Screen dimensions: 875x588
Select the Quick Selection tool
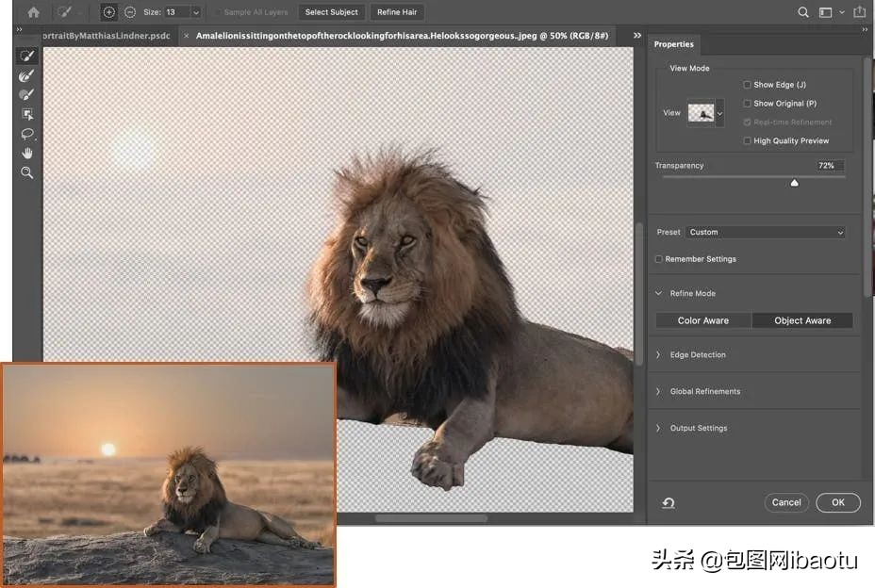(x=26, y=56)
